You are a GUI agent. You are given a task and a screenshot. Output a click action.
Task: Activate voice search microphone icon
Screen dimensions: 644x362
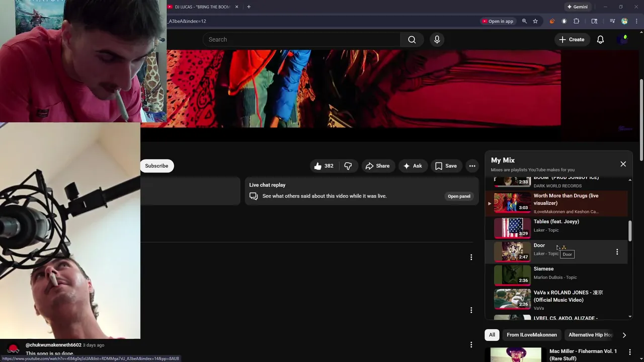click(x=437, y=40)
